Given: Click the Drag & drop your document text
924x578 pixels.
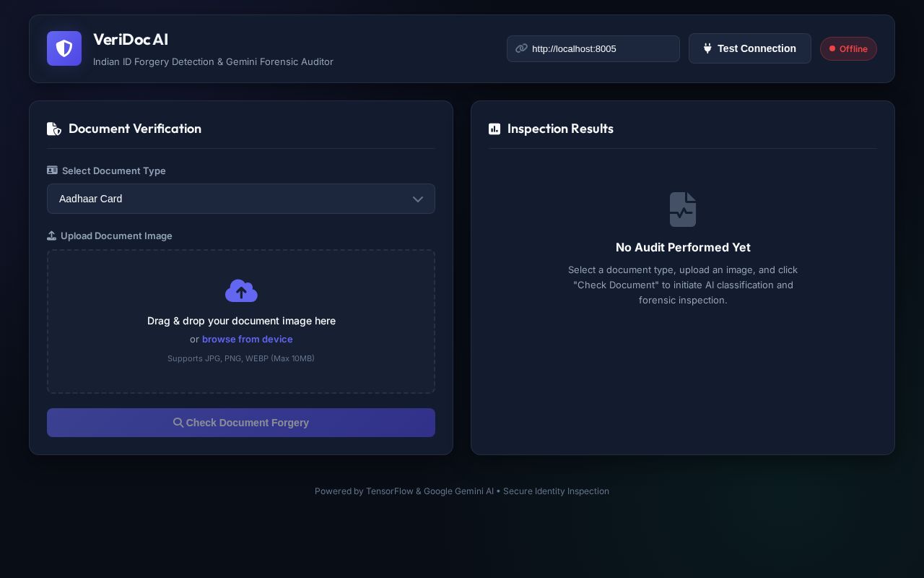Looking at the screenshot, I should click(241, 321).
